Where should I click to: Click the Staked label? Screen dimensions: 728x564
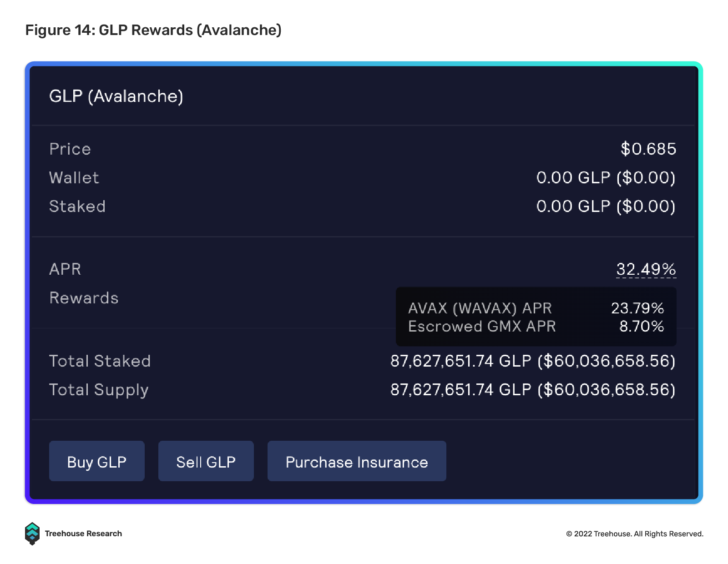[77, 206]
